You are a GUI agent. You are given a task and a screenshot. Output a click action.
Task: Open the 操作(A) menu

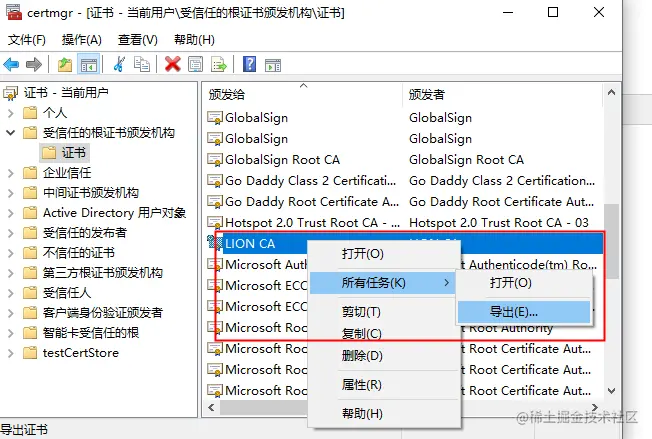coord(82,40)
